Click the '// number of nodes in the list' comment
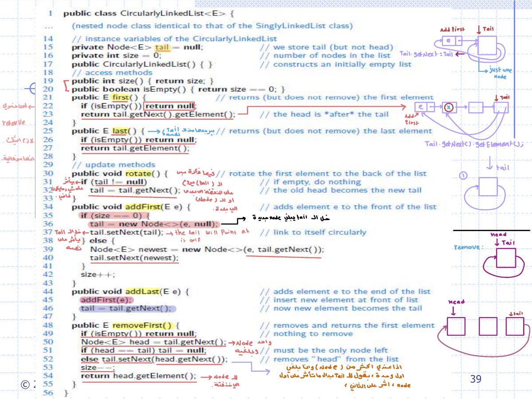Viewport: 532px width, 399px height. click(x=325, y=55)
